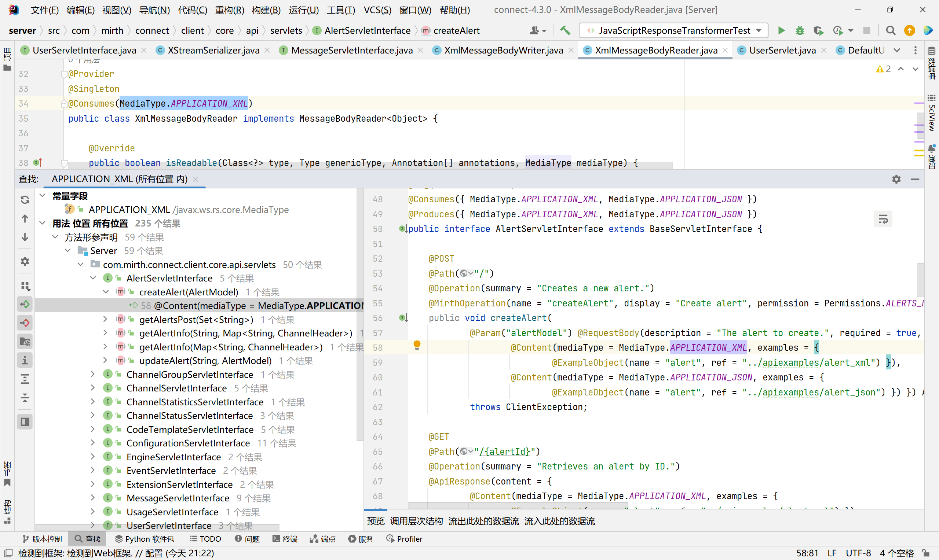Collapse the Server 59 results node
The height and width of the screenshot is (560, 939).
[x=68, y=250]
